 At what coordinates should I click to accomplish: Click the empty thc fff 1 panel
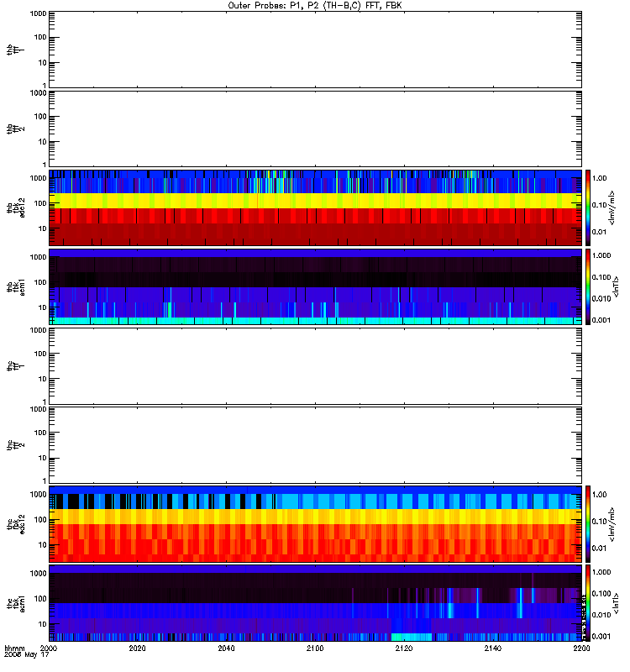[x=315, y=366]
